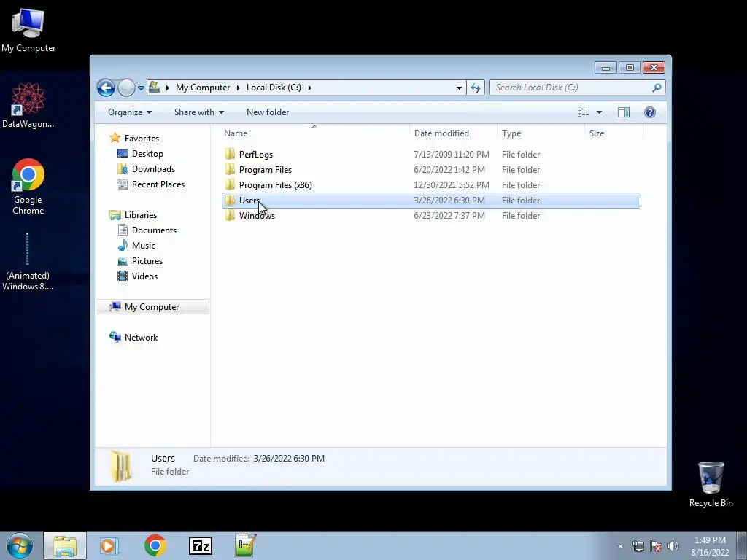Open 7-Zip from taskbar
The height and width of the screenshot is (560, 747).
201,545
